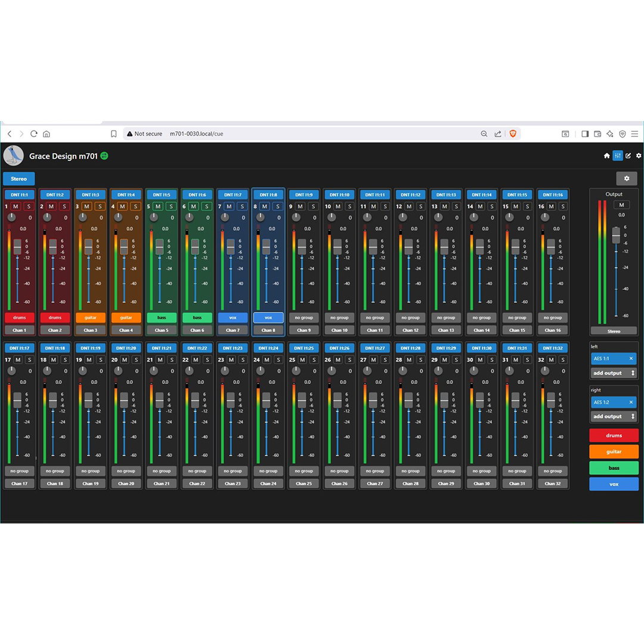Mute the stereo Output master
The height and width of the screenshot is (644, 644).
[621, 205]
